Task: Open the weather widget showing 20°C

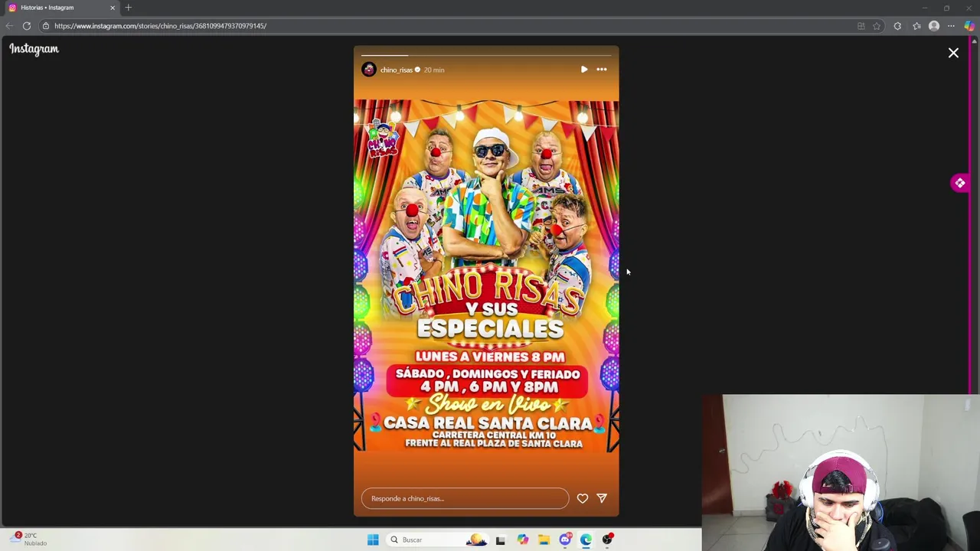Action: pos(29,539)
